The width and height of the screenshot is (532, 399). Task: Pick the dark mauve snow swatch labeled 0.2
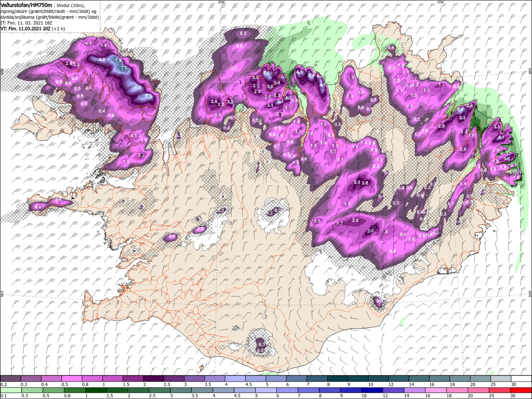click(10, 379)
